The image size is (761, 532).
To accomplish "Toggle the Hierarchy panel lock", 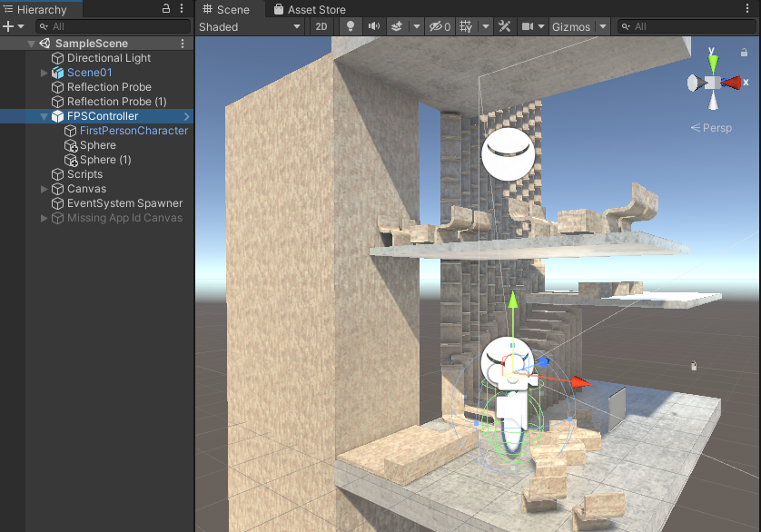I will pyautogui.click(x=166, y=9).
